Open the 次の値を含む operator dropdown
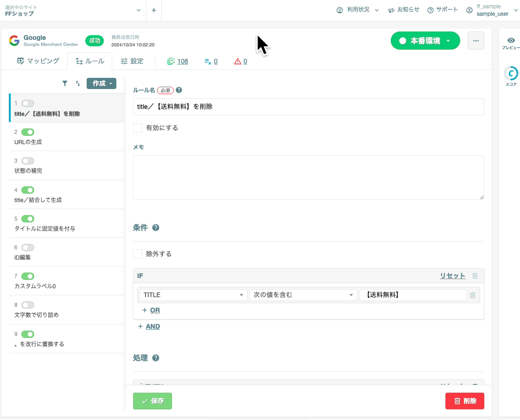 (303, 295)
